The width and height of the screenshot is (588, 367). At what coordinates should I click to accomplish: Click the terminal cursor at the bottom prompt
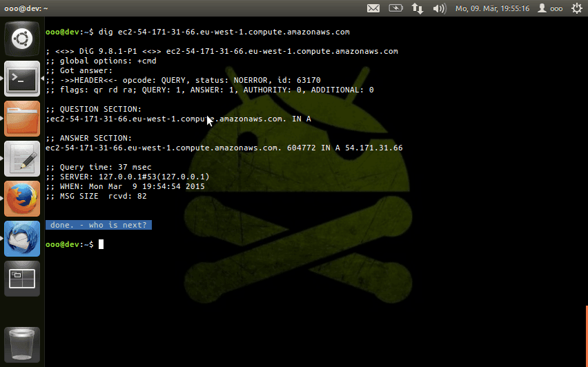point(101,244)
